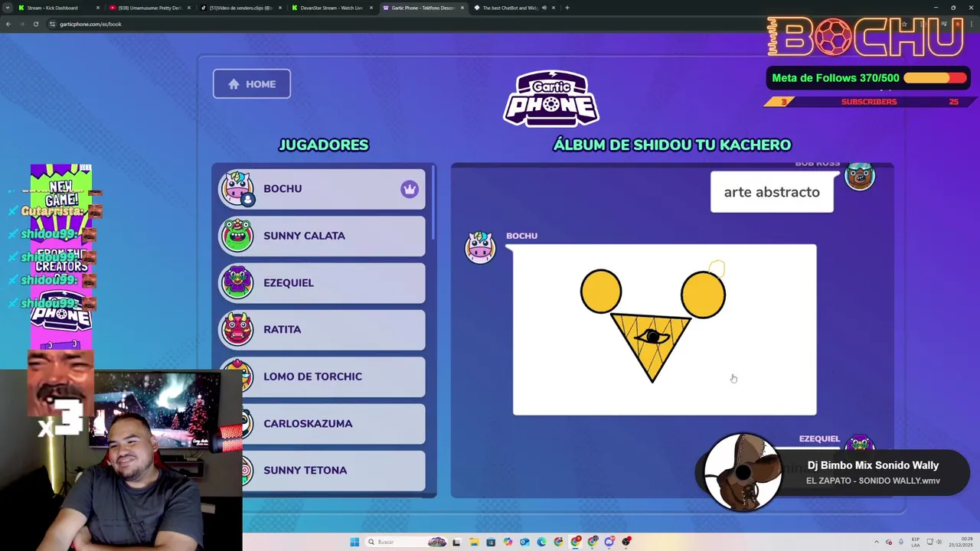Open File Explorer from the taskbar
Viewport: 980px width, 551px height.
coord(474,542)
